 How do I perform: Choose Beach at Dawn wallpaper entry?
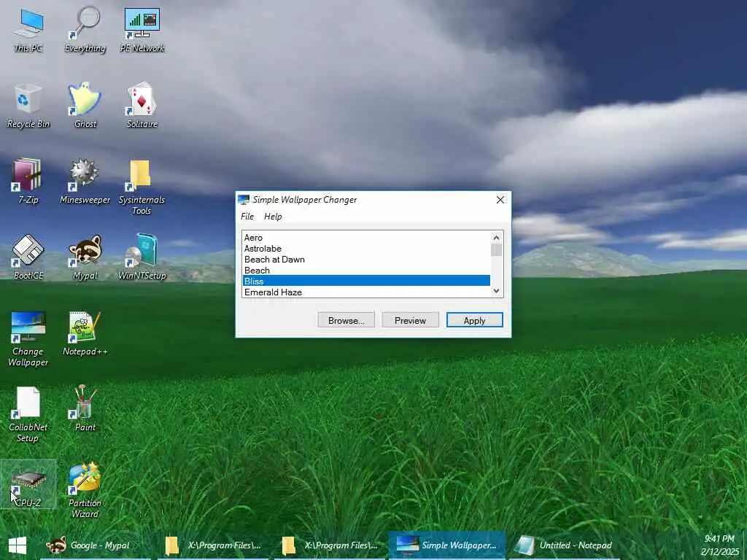pos(366,260)
